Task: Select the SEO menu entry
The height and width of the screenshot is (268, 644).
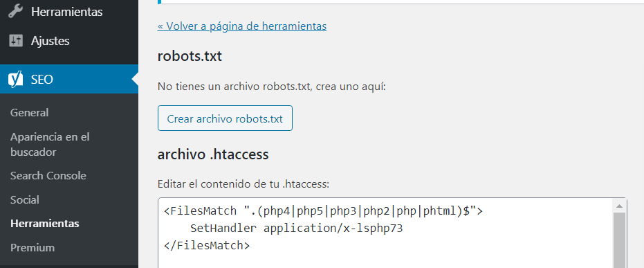Action: pyautogui.click(x=69, y=80)
